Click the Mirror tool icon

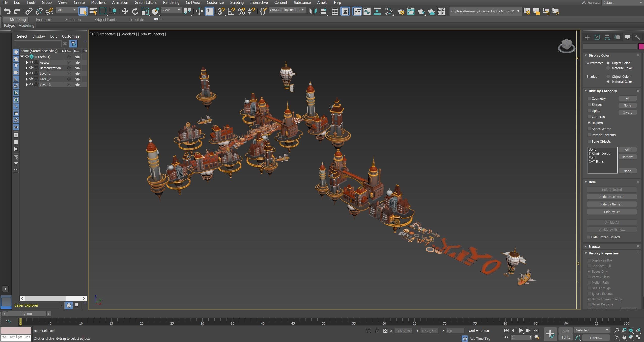313,11
